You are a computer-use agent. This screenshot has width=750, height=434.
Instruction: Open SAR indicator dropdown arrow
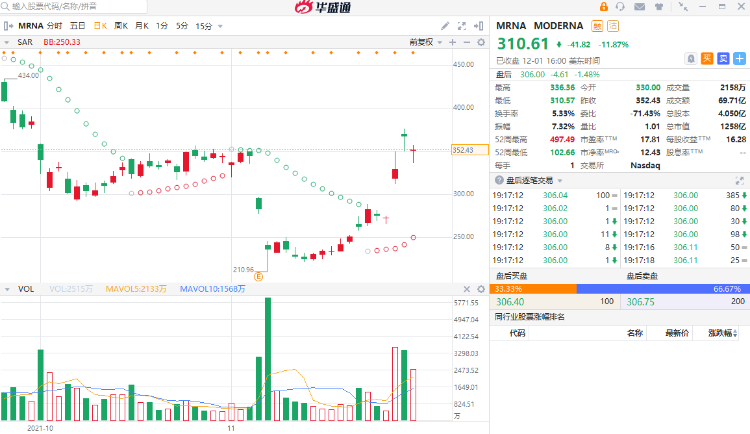[x=7, y=43]
